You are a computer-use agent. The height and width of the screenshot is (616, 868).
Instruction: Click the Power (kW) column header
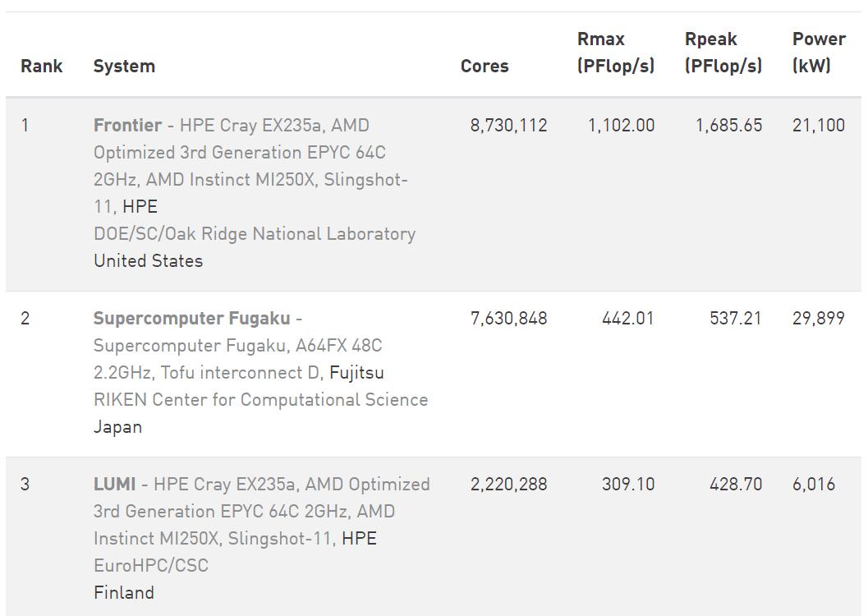click(819, 53)
